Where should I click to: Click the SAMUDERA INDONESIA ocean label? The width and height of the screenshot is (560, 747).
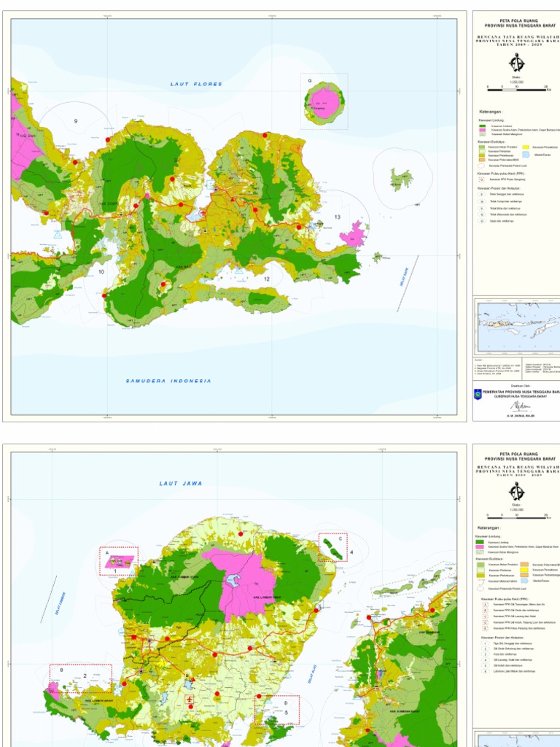(168, 381)
